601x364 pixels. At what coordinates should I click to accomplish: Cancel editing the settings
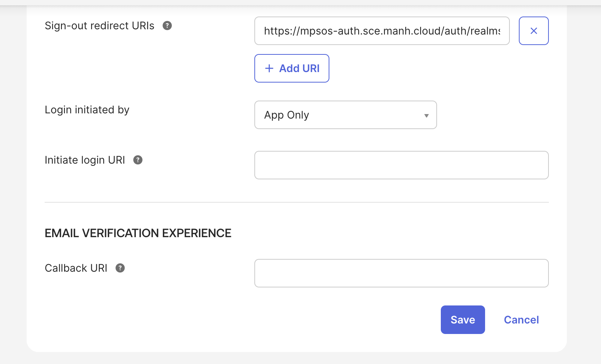521,320
